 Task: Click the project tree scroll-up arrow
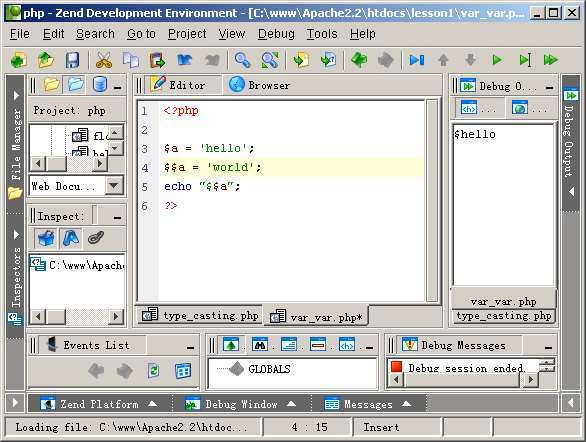(115, 132)
